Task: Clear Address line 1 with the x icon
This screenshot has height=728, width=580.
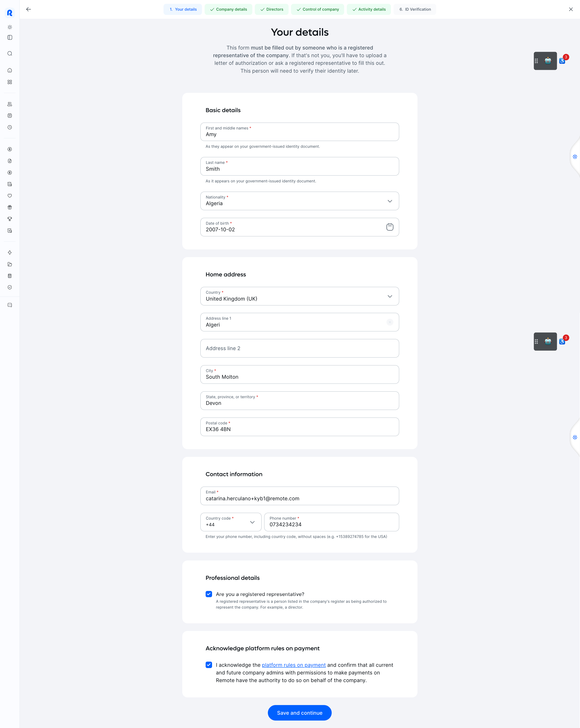Action: [389, 322]
